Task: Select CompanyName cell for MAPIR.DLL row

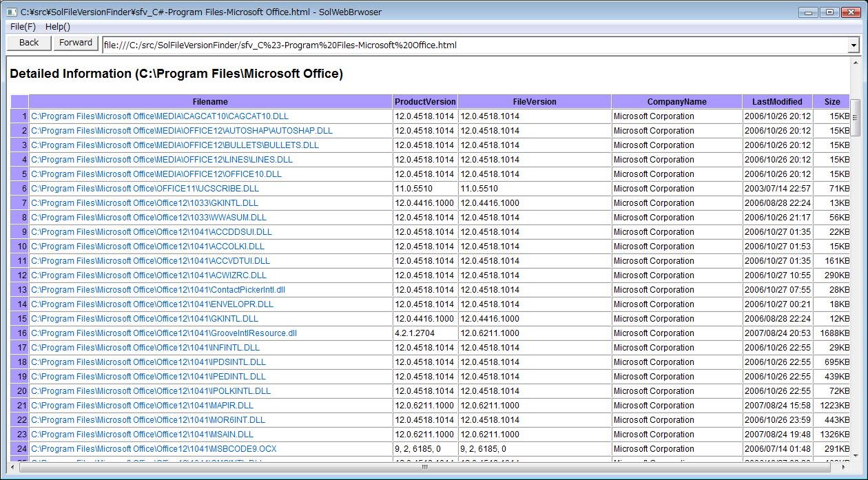Action: (676, 406)
